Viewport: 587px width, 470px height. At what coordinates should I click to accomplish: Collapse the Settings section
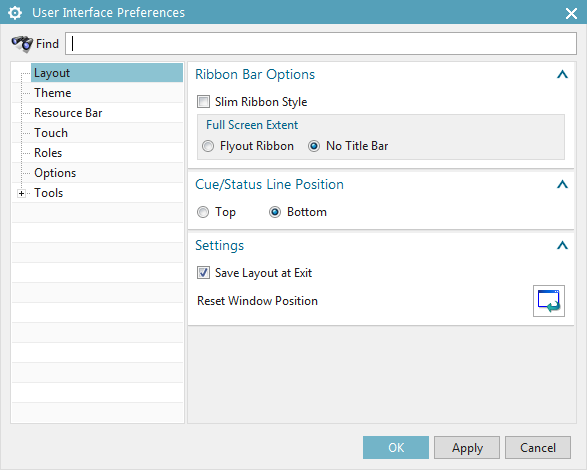tap(562, 245)
